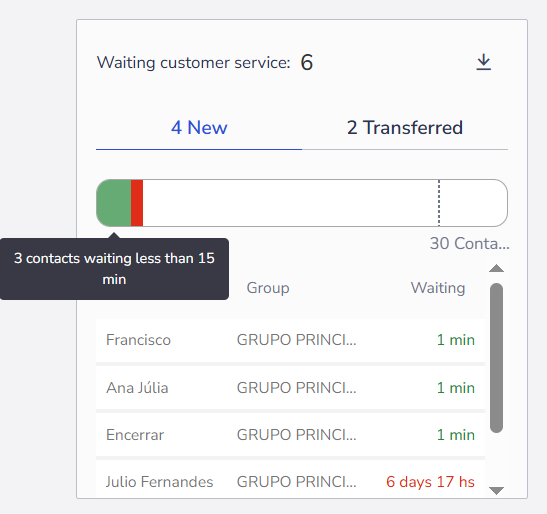The image size is (547, 514).
Task: Download the waiting customer service report
Action: tap(484, 62)
